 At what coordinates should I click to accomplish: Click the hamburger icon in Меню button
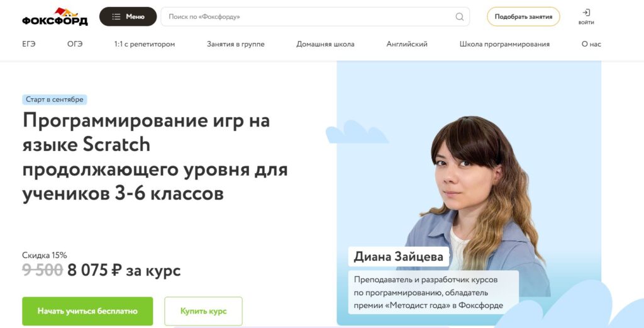[x=116, y=16]
